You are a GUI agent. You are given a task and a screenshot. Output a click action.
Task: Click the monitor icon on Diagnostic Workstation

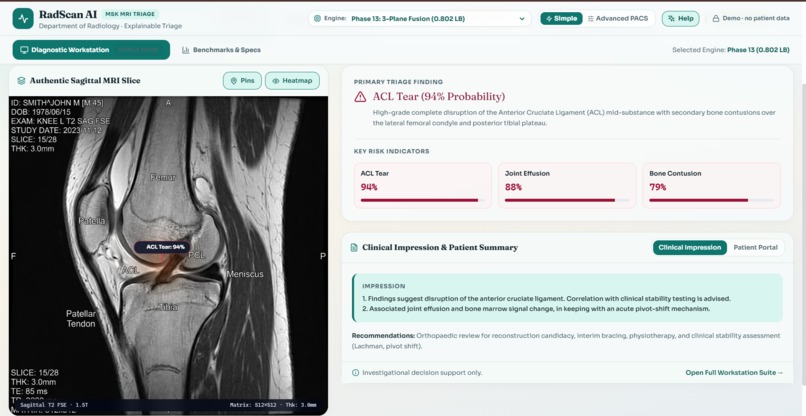pyautogui.click(x=24, y=50)
